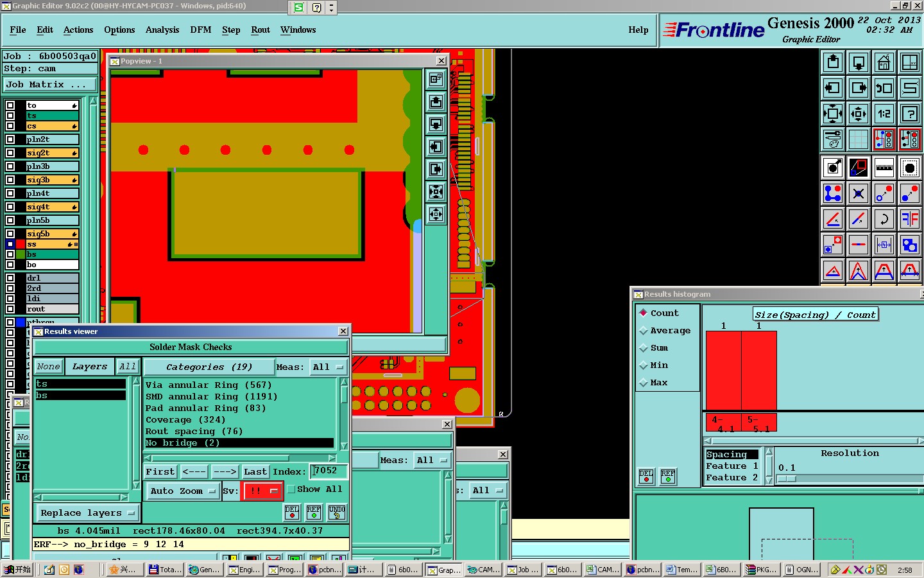Open the Edit menu
This screenshot has width=924, height=578.
[x=45, y=30]
